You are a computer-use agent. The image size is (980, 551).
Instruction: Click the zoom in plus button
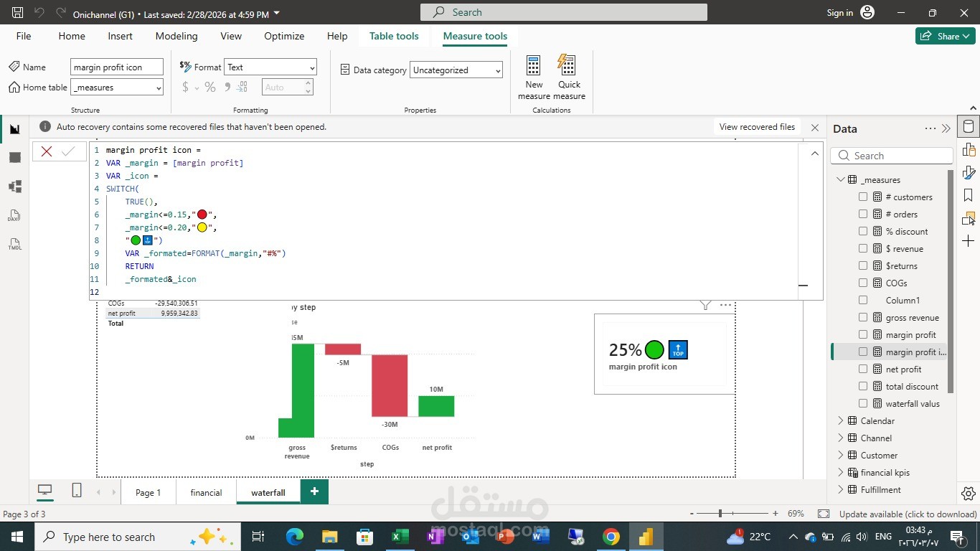click(776, 514)
